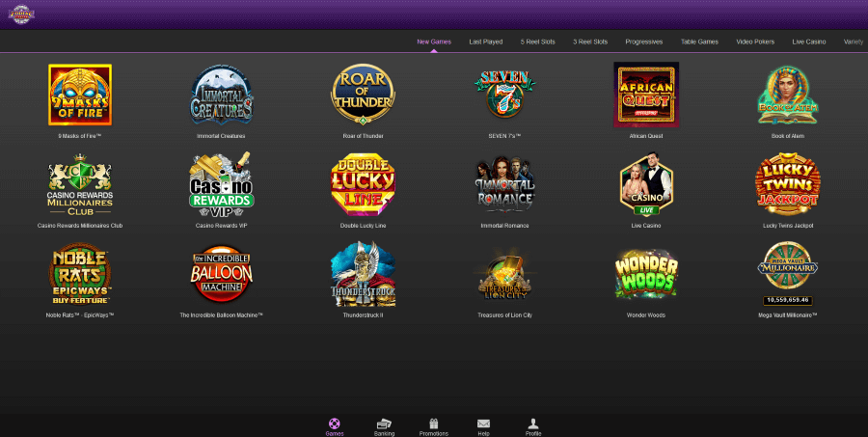Open the Live Casino hexagon icon
Screen dimensions: 868x437
tap(646, 184)
